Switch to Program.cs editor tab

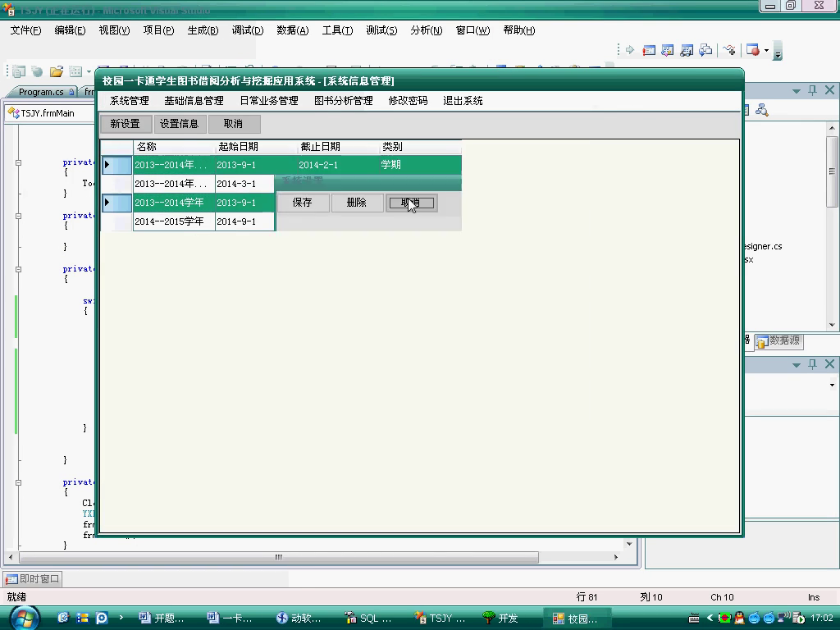pyautogui.click(x=42, y=92)
